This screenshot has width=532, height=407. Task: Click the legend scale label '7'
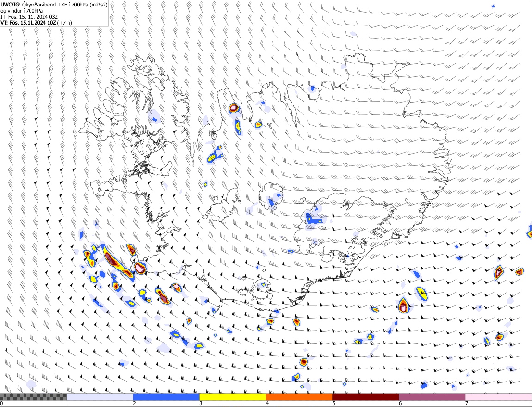tap(467, 404)
